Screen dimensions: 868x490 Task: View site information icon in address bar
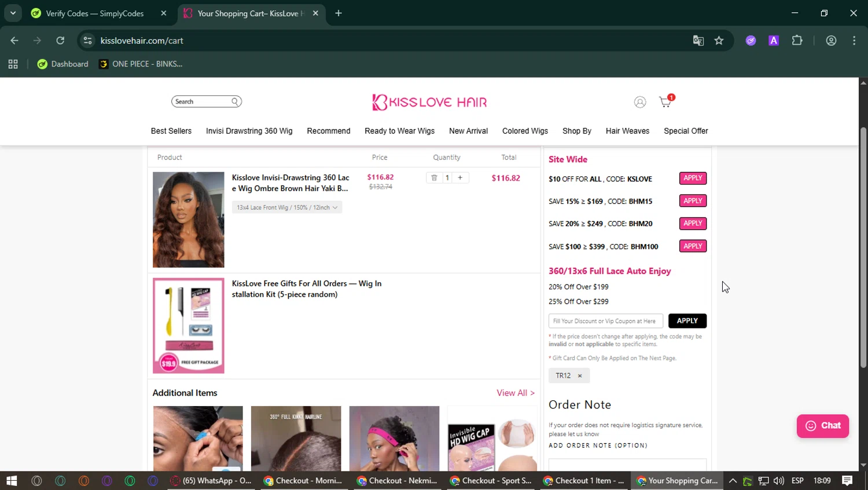(x=88, y=40)
